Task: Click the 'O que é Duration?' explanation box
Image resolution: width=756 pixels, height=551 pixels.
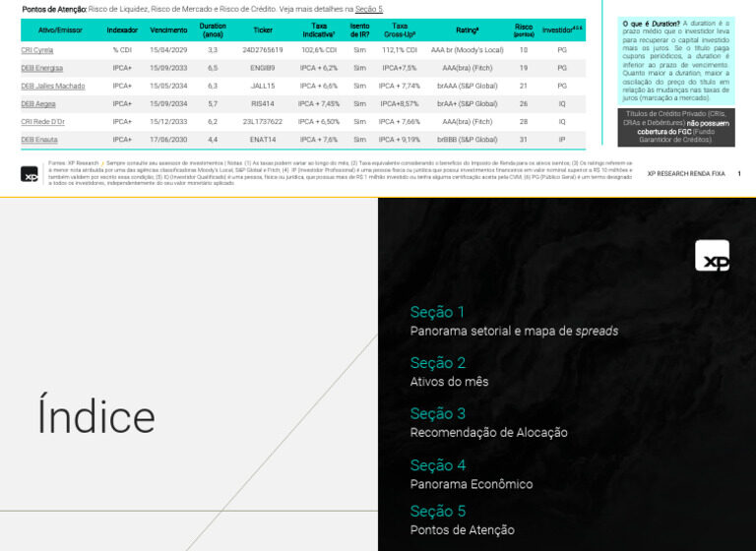Action: click(676, 61)
